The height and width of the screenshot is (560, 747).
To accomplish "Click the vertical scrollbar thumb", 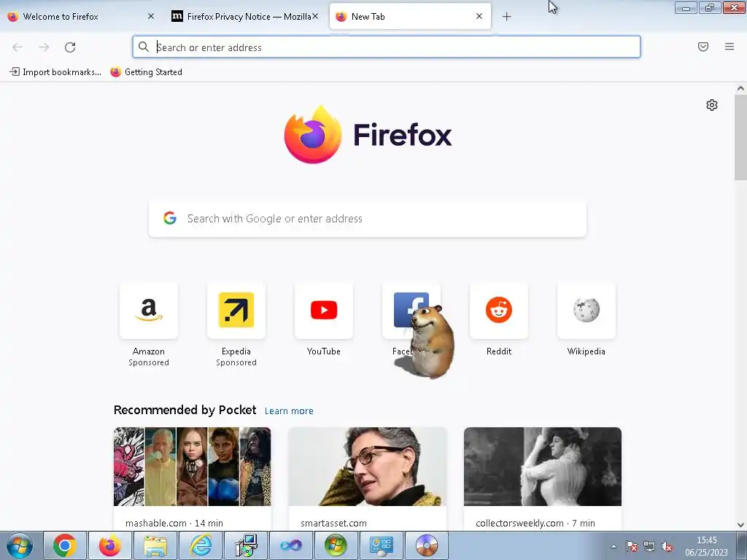I will tap(740, 137).
